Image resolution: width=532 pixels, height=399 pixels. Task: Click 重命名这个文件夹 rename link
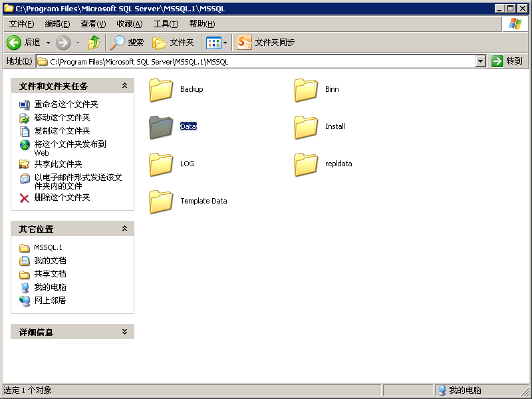(x=66, y=104)
